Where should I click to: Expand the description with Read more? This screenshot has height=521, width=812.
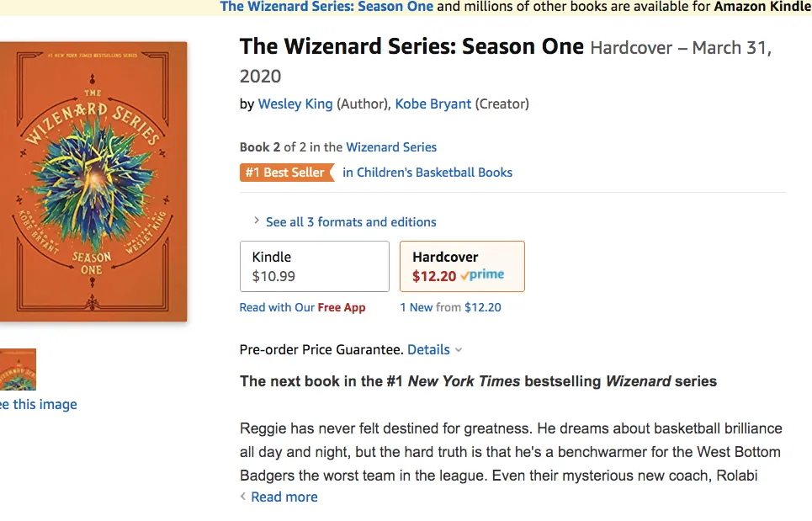[284, 497]
